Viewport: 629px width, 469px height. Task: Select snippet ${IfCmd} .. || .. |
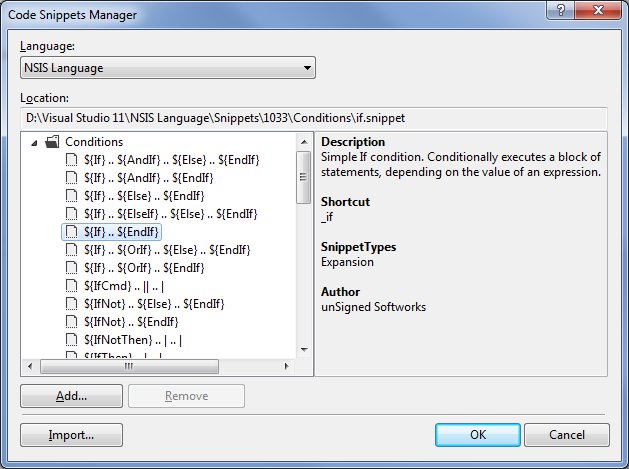point(124,286)
